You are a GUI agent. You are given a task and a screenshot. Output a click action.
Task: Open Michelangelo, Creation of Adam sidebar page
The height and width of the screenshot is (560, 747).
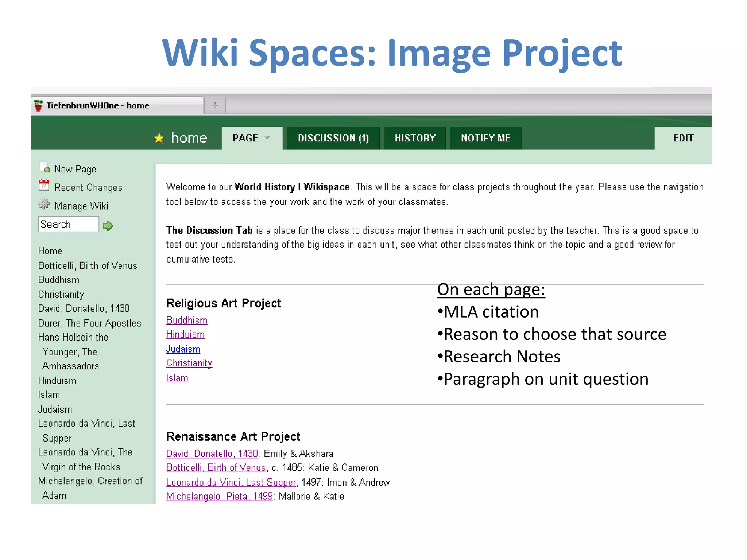(x=90, y=488)
